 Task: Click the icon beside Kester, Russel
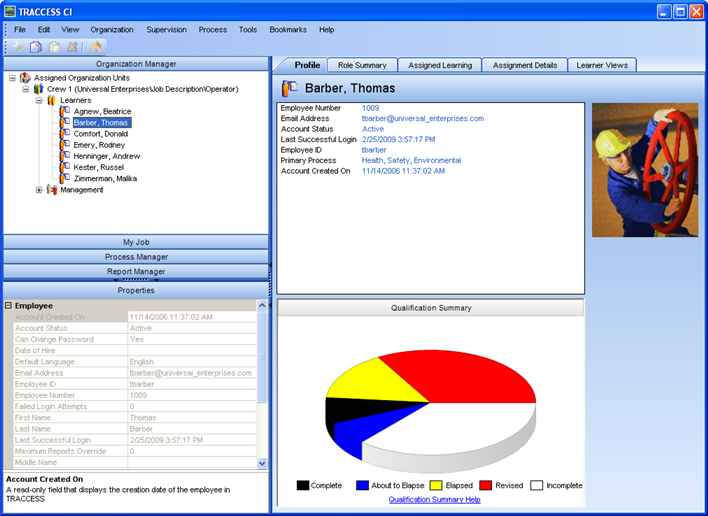pyautogui.click(x=65, y=167)
